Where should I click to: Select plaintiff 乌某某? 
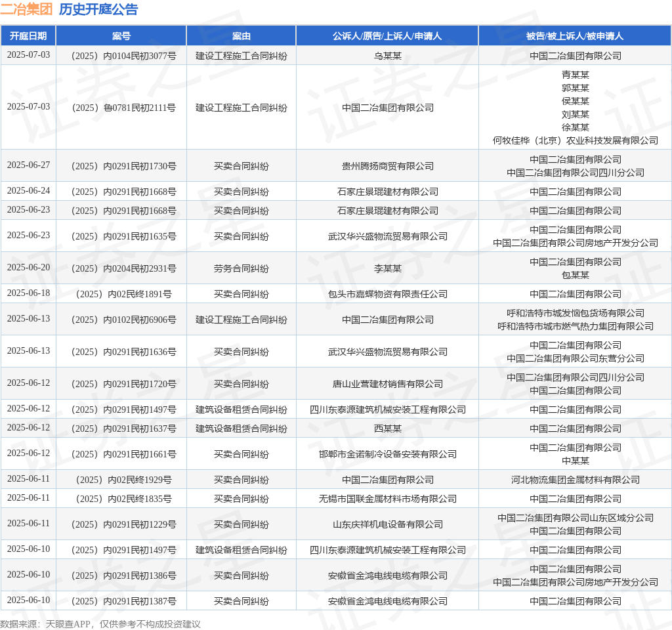(387, 56)
